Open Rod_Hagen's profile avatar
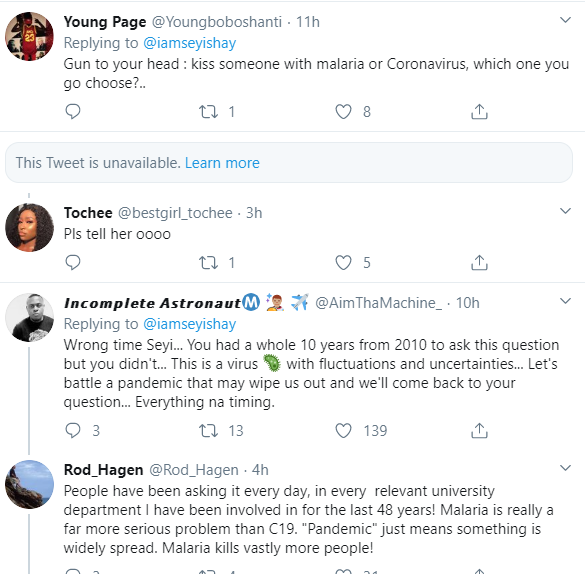 (29, 484)
